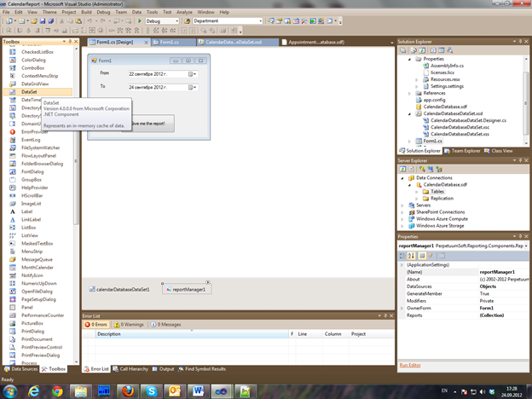Image resolution: width=532 pixels, height=399 pixels.
Task: Select the reportManager1 component
Action: click(x=187, y=289)
